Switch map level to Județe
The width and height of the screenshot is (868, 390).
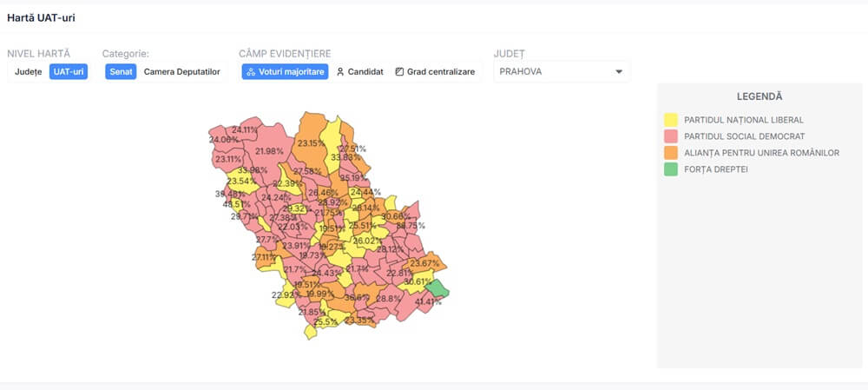tap(28, 72)
